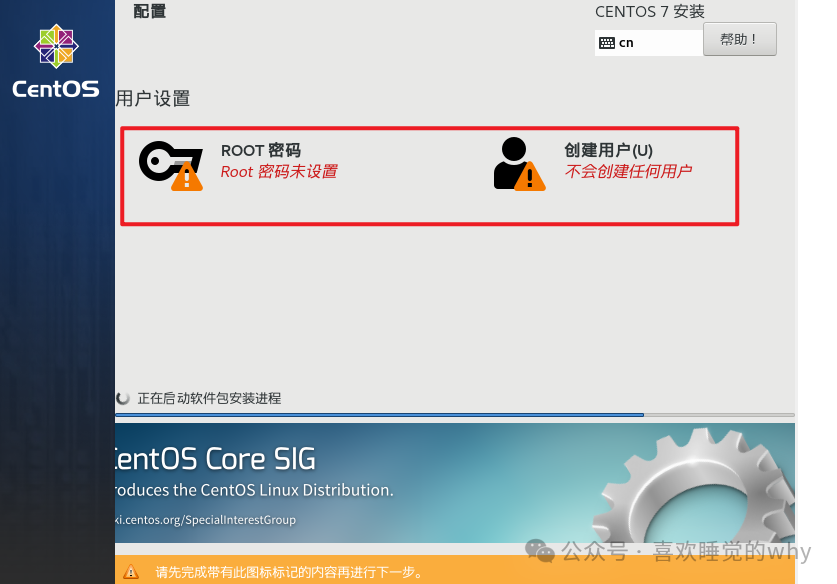Click the CentOS Core SIG banner
837x584 pixels.
coord(455,483)
